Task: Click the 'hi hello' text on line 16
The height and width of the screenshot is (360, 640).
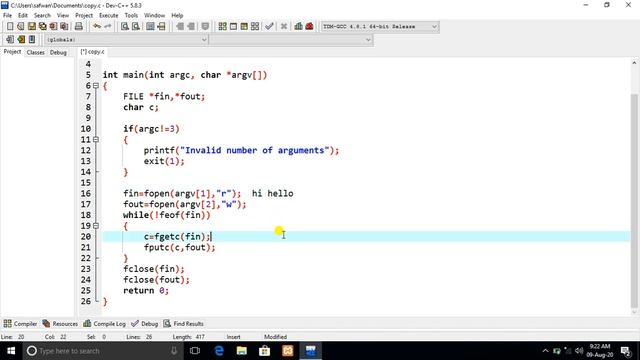Action: pos(272,193)
